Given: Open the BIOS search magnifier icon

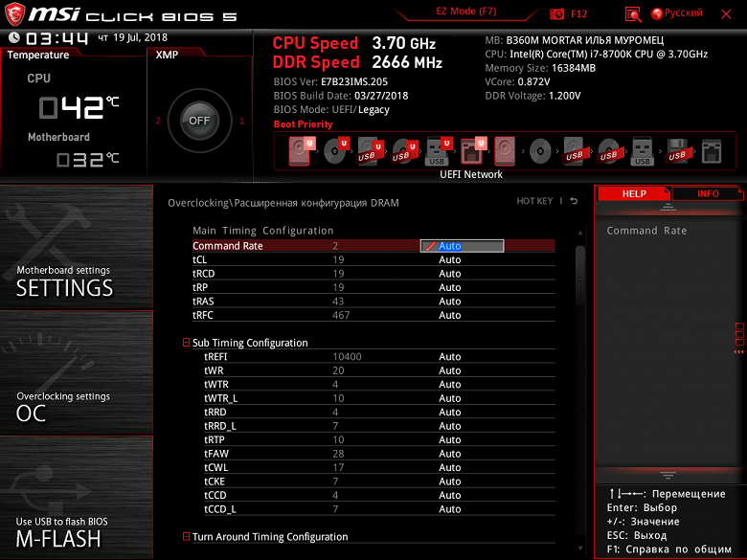Looking at the screenshot, I should point(633,14).
